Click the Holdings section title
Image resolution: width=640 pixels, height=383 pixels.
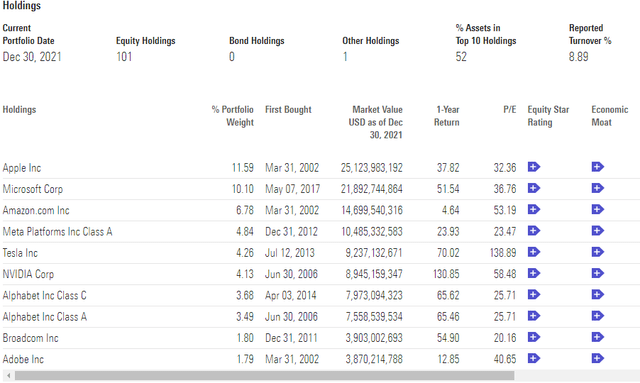(x=22, y=5)
